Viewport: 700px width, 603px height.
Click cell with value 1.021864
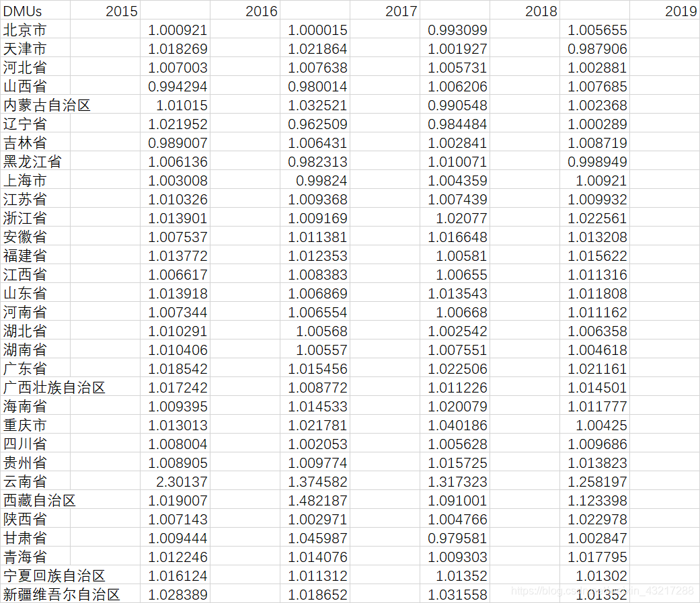(315, 48)
